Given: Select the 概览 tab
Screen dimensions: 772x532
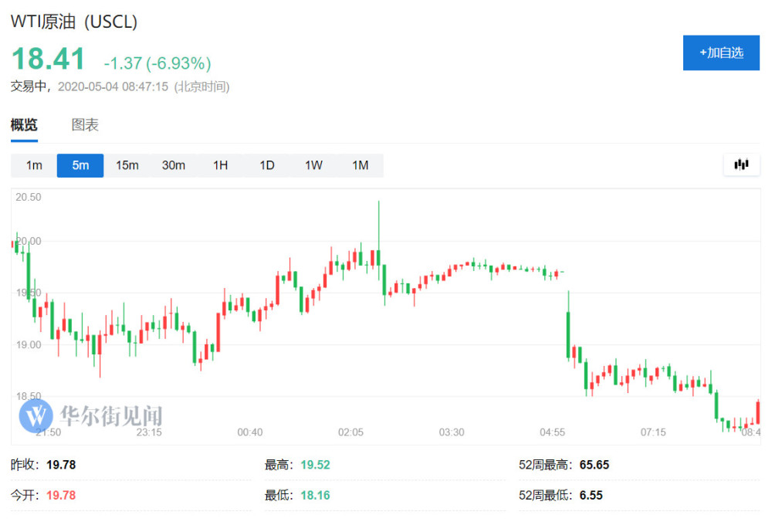Looking at the screenshot, I should pyautogui.click(x=24, y=125).
